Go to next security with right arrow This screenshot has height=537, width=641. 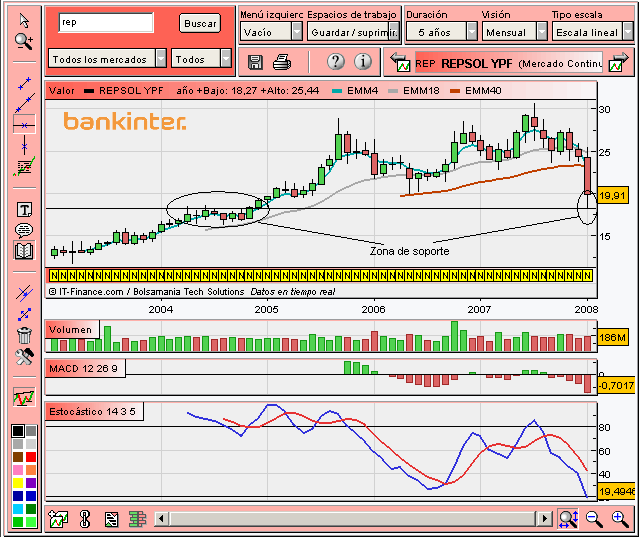[x=619, y=62]
